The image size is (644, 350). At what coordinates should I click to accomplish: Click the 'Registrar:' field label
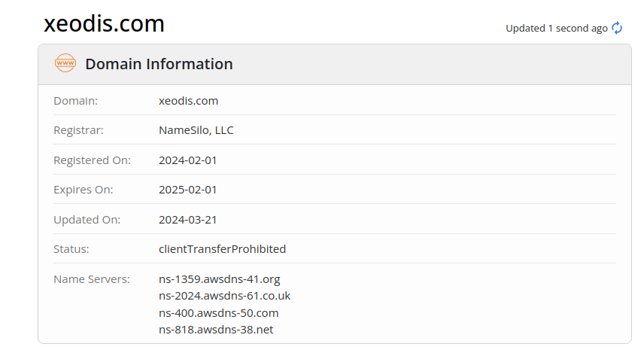pyautogui.click(x=78, y=130)
